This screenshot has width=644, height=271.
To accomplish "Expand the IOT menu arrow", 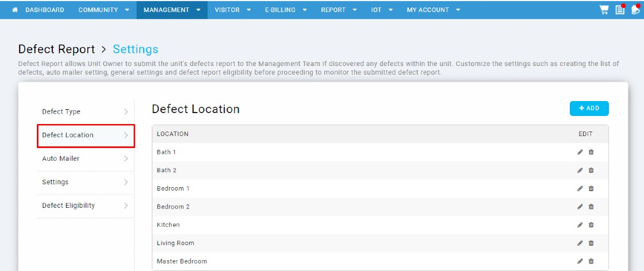I will click(390, 10).
